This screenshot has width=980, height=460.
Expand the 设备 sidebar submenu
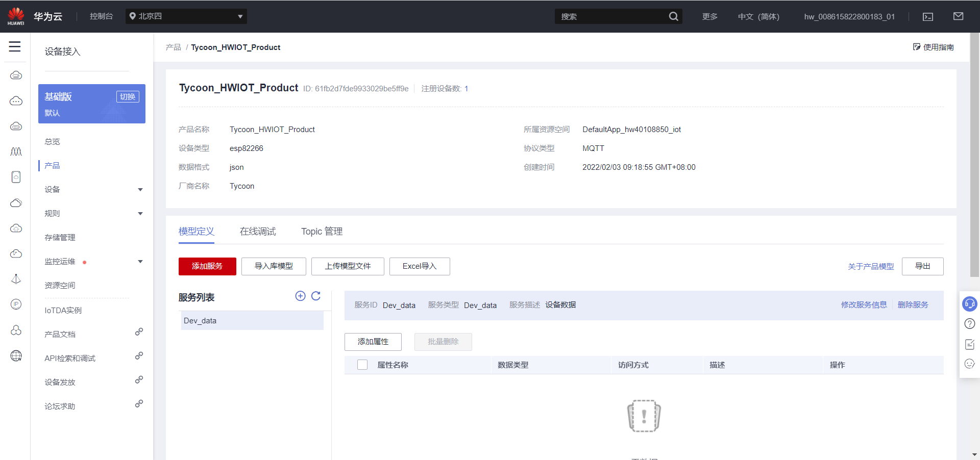pyautogui.click(x=140, y=190)
